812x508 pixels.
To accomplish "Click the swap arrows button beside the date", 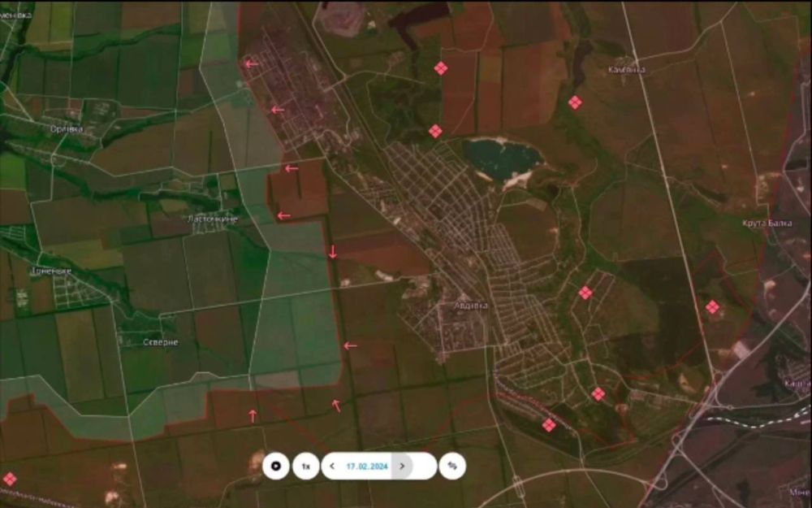I will pos(452,466).
